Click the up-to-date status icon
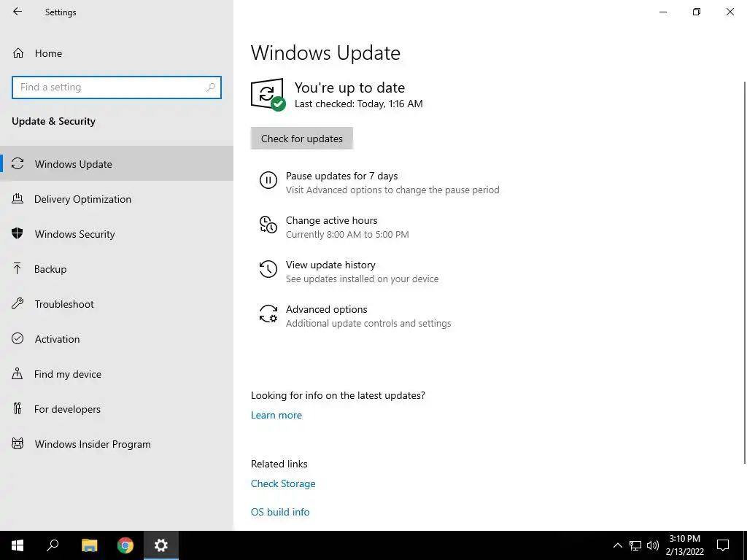 tap(268, 94)
